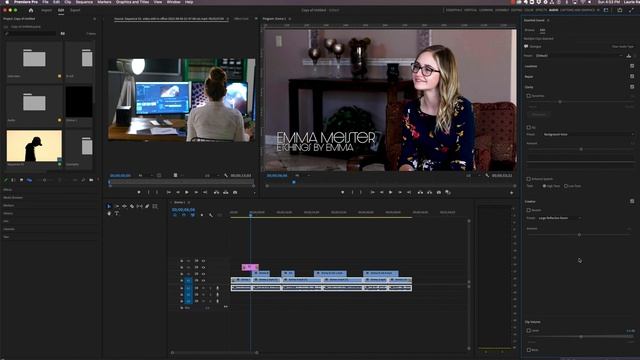This screenshot has width=640, height=360.
Task: Enable Reverb checkbox
Action: (529, 210)
